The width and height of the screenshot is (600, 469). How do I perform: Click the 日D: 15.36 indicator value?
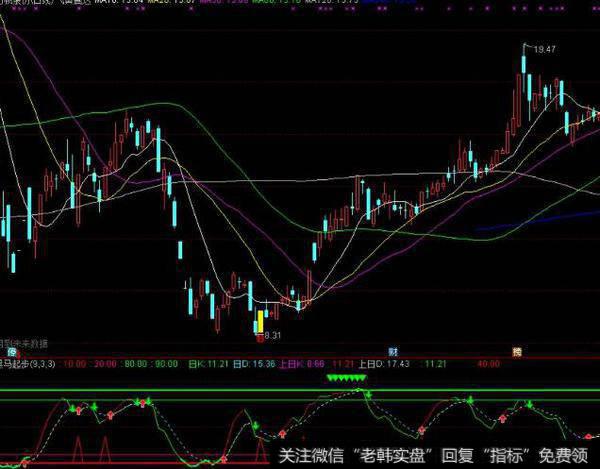click(252, 365)
